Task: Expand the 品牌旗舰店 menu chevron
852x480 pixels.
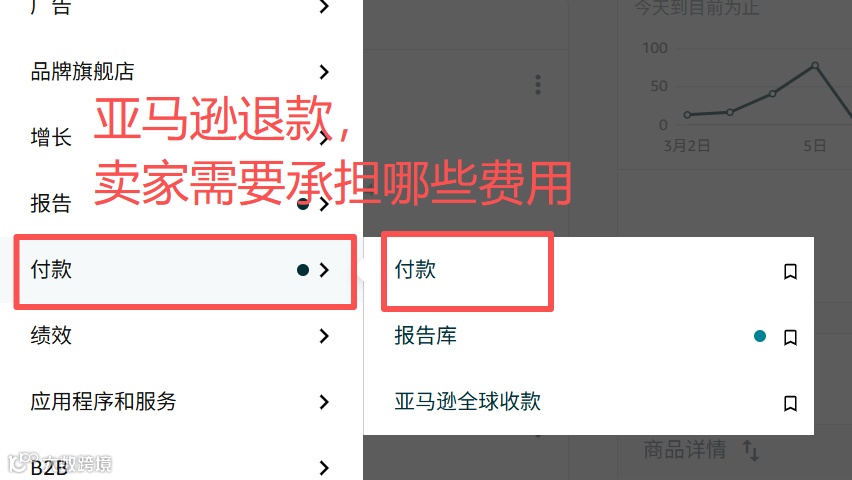Action: [324, 72]
